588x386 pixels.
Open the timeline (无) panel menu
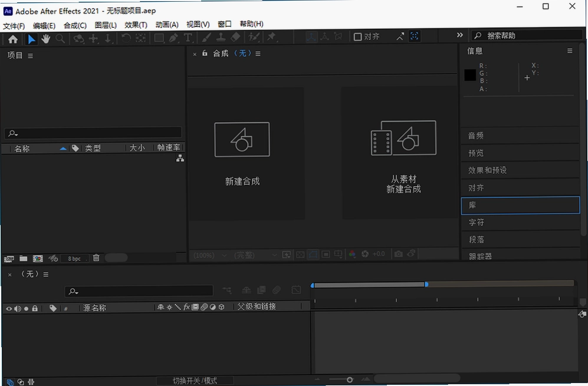click(x=46, y=274)
